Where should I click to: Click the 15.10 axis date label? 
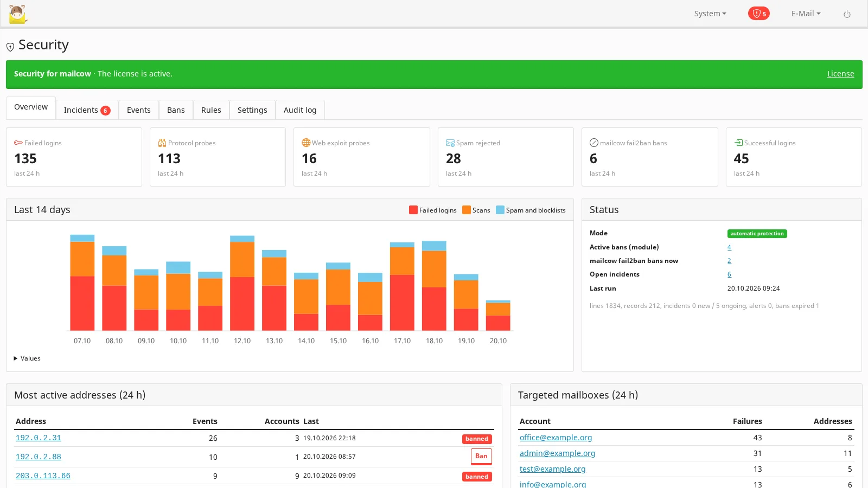338,341
